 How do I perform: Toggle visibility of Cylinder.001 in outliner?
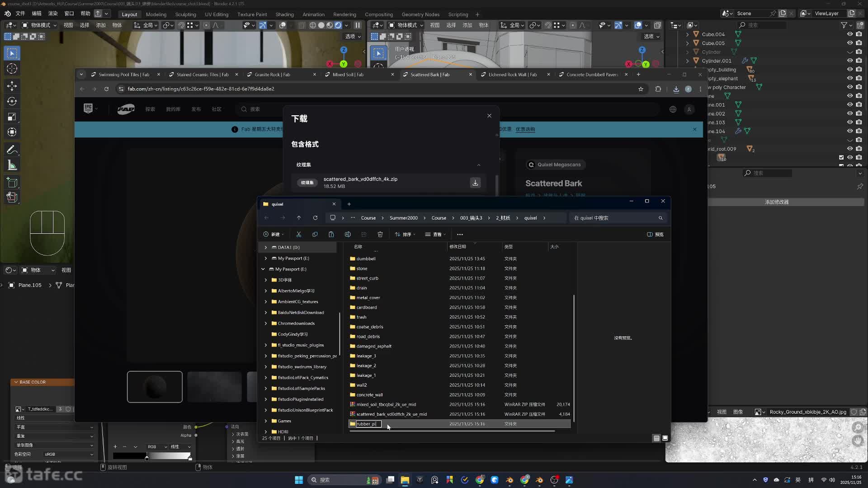(x=849, y=61)
